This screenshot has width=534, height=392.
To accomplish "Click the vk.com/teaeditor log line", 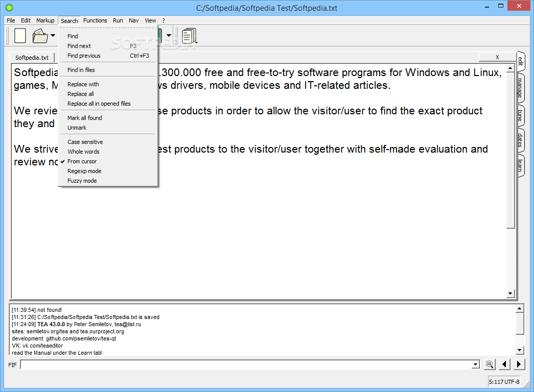I will point(37,346).
